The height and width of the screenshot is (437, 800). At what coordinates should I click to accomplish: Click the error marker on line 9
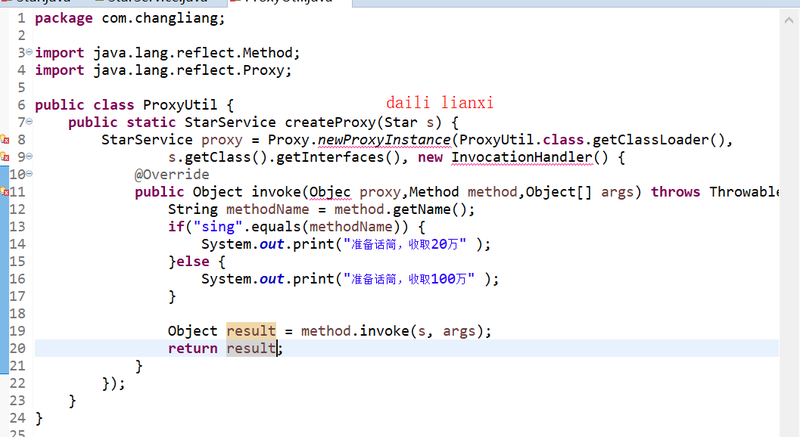click(5, 157)
